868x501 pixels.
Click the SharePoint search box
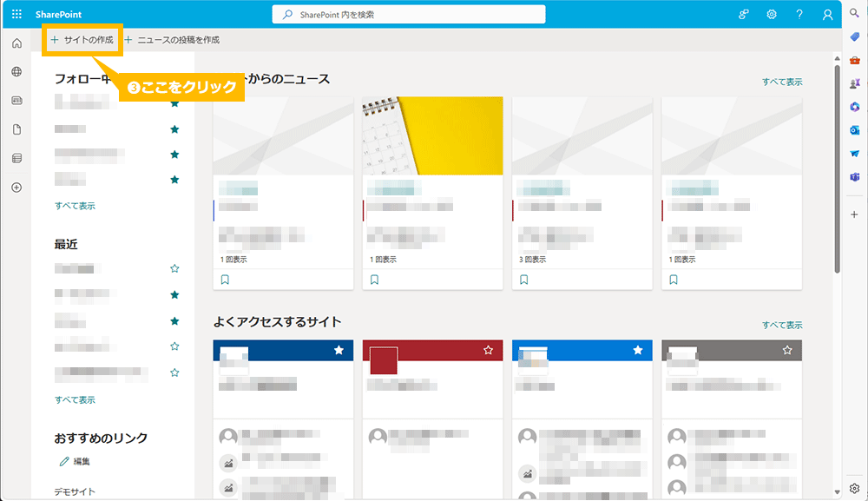click(409, 15)
